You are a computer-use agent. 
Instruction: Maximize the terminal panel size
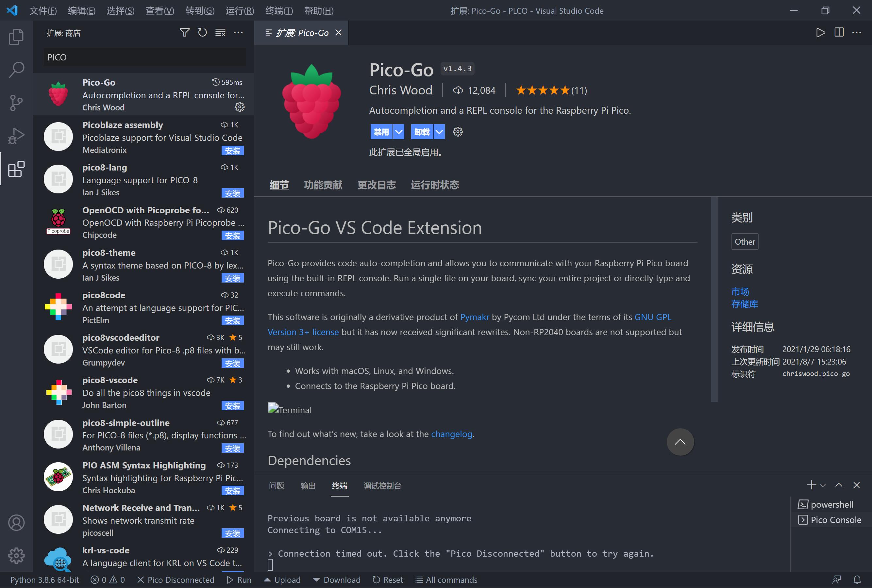pos(839,485)
